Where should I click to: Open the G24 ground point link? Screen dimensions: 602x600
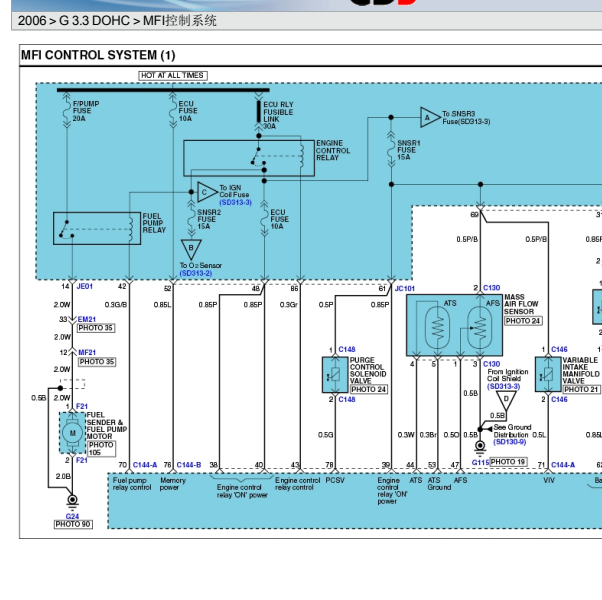(x=72, y=516)
